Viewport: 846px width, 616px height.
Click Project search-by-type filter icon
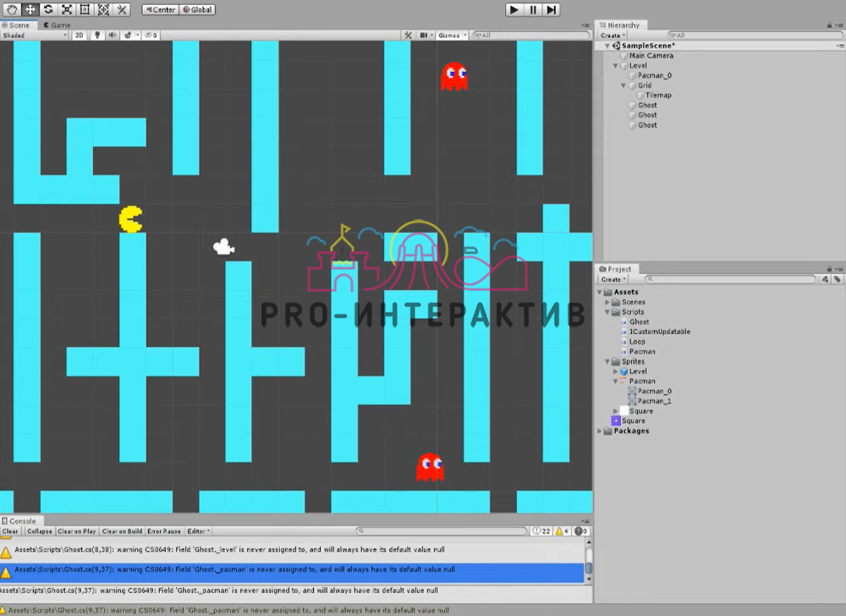tap(825, 279)
